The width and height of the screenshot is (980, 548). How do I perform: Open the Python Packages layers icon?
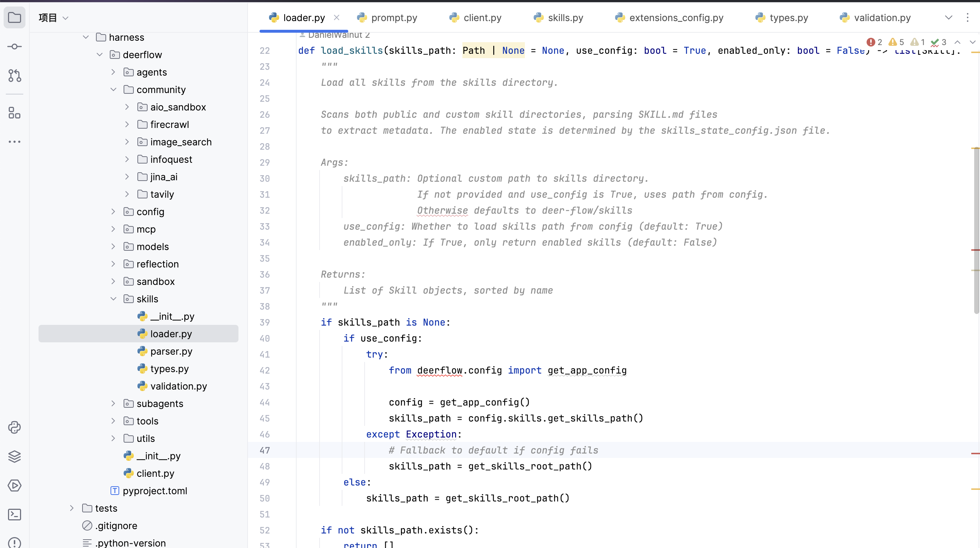15,456
